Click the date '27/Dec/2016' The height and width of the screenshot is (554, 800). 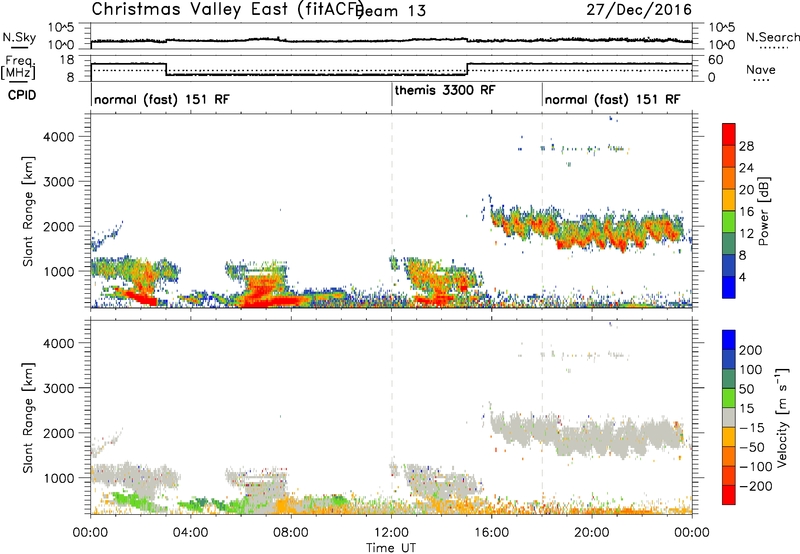639,10
